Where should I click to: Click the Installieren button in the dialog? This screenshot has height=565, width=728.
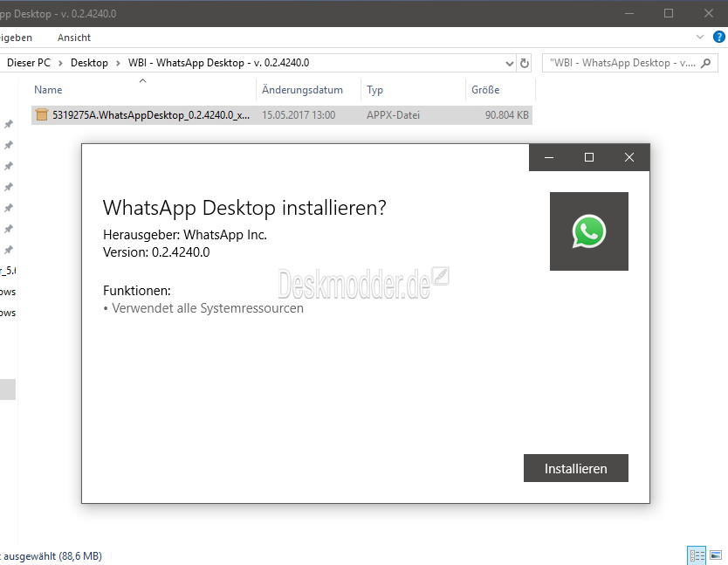pos(576,468)
